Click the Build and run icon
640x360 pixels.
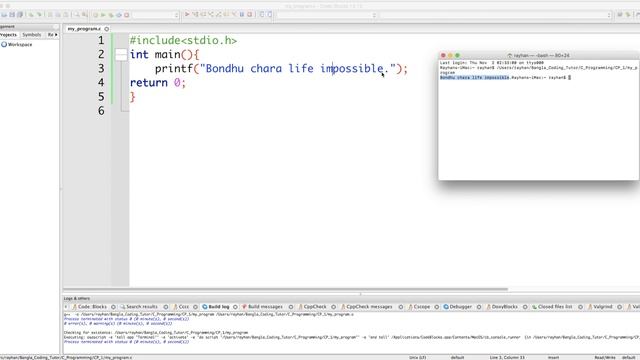point(111,15)
